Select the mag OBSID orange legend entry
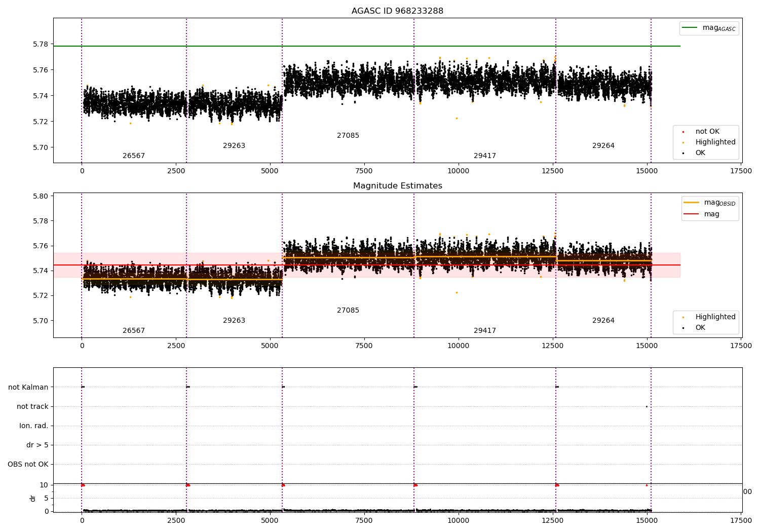The image size is (760, 532). pyautogui.click(x=709, y=203)
